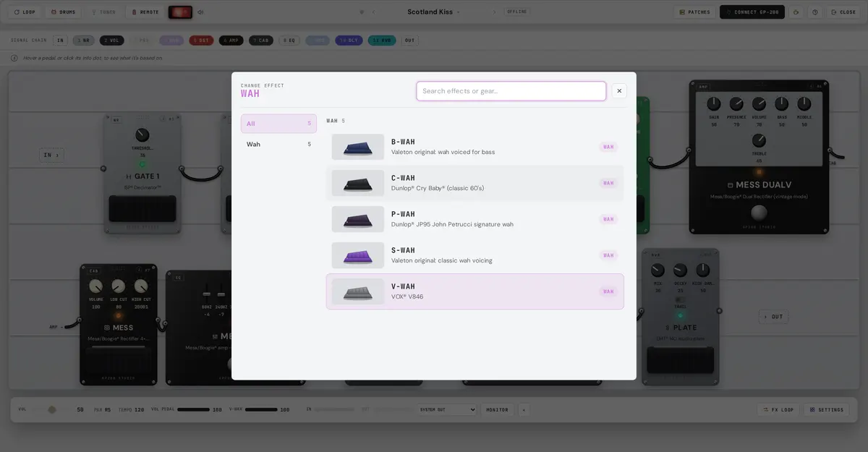Image resolution: width=868 pixels, height=452 pixels.
Task: Open the Drums panel
Action: [x=63, y=12]
